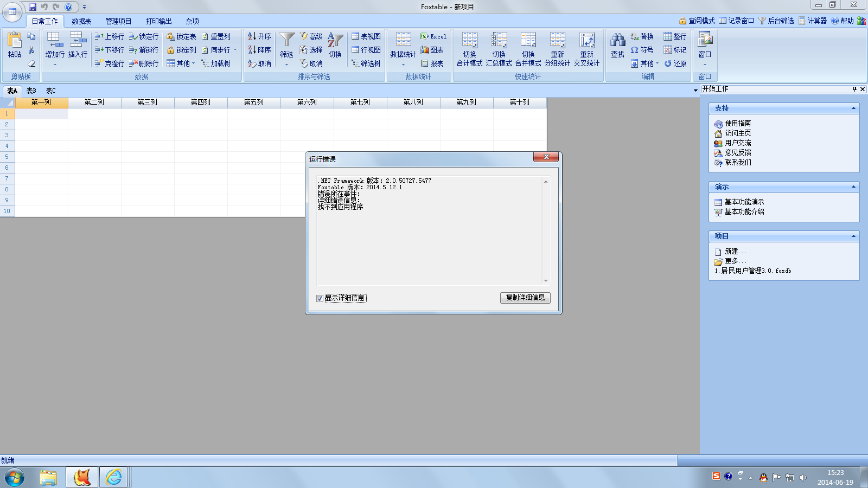868x488 pixels.
Task: Click the 下移行 move row down button
Action: 110,50
